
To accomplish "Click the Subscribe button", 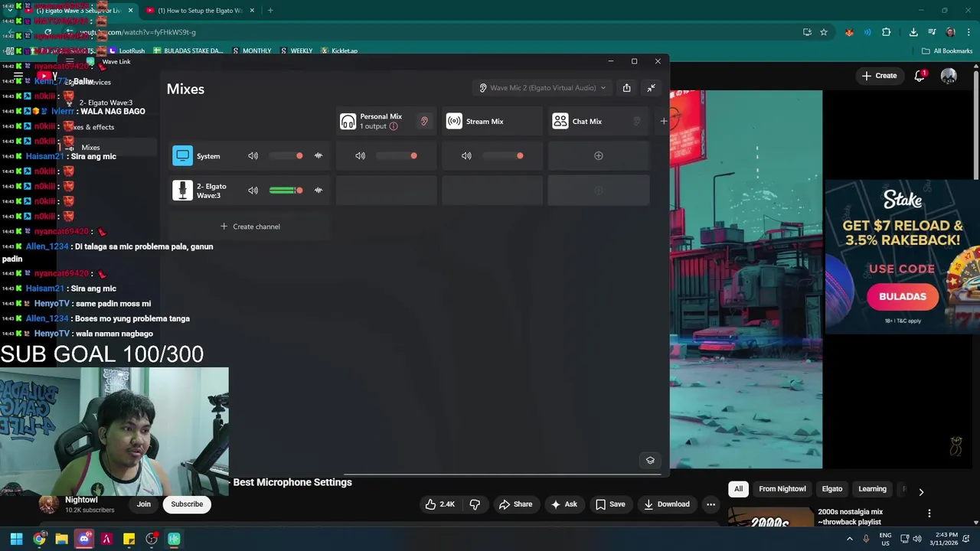I will (187, 504).
